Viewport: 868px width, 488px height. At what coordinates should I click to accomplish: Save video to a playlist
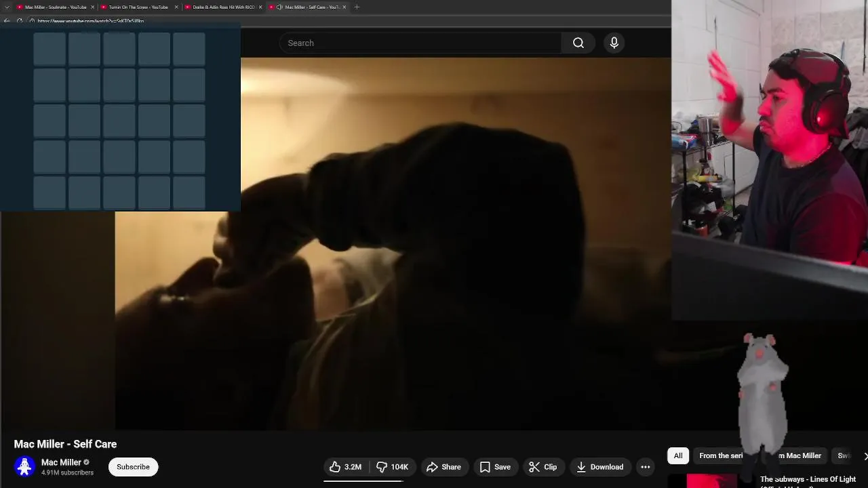pyautogui.click(x=495, y=467)
